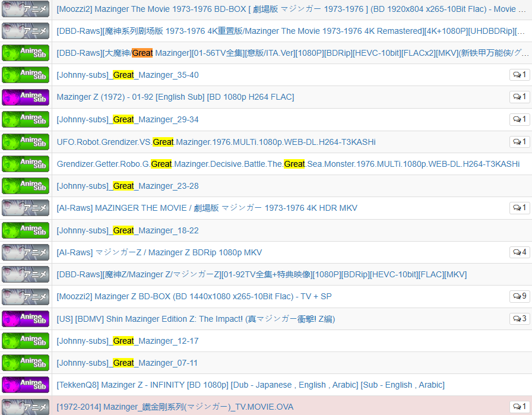Open DBD-Raws Great Mazinger 01-56TV link

(x=293, y=53)
